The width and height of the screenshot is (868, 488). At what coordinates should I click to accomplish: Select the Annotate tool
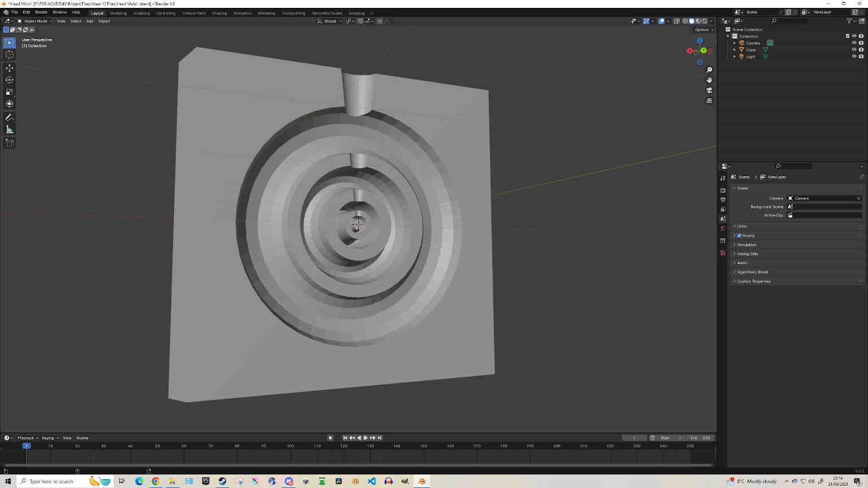[x=9, y=117]
